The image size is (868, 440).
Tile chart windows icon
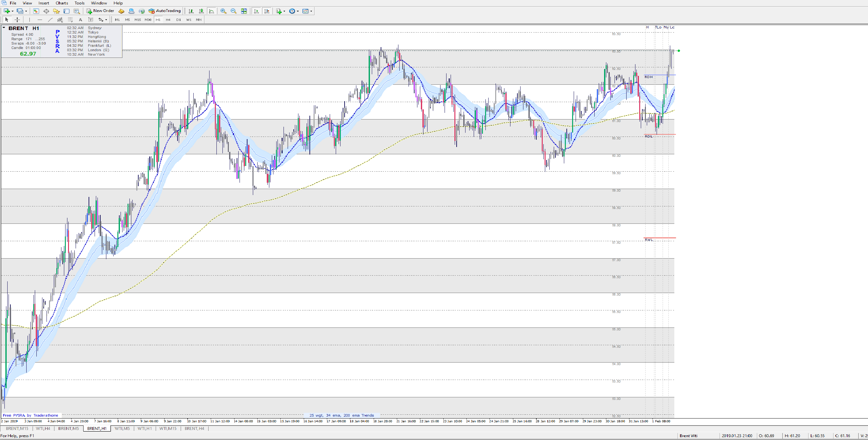click(244, 11)
